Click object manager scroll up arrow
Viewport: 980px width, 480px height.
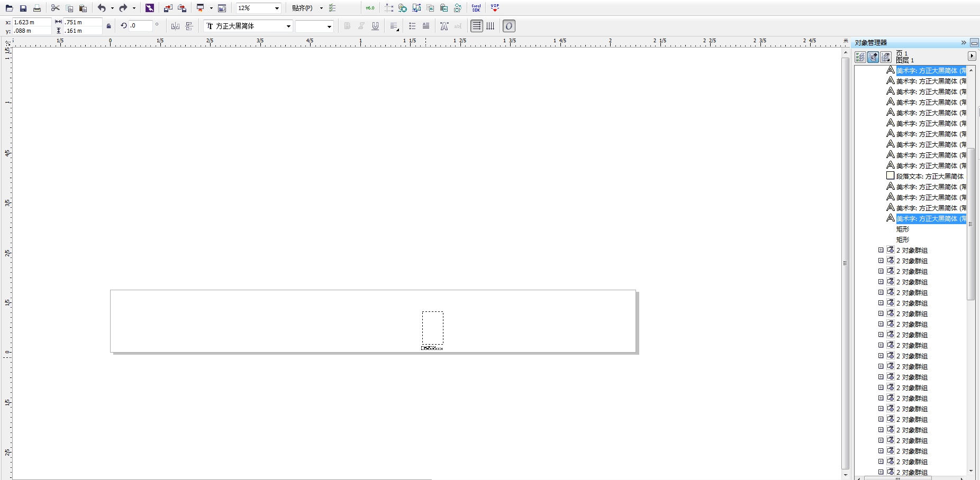971,70
